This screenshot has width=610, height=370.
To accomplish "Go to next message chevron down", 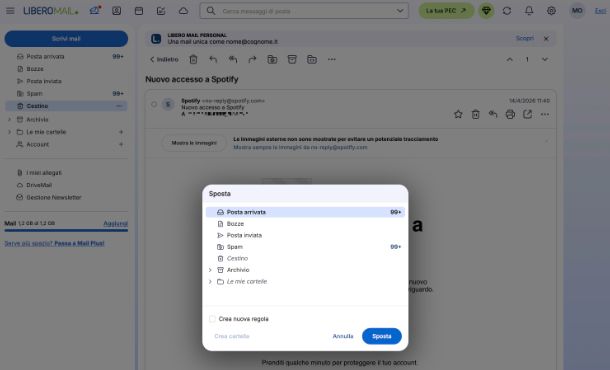I will 545,60.
